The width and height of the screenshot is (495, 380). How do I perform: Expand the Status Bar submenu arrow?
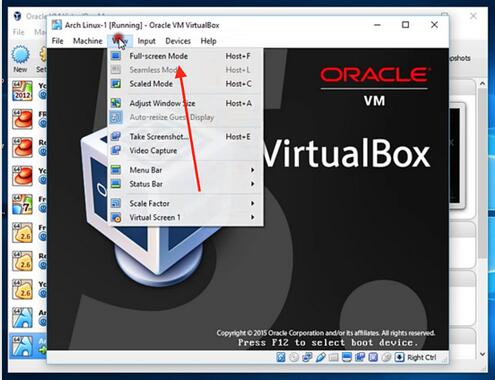(253, 184)
